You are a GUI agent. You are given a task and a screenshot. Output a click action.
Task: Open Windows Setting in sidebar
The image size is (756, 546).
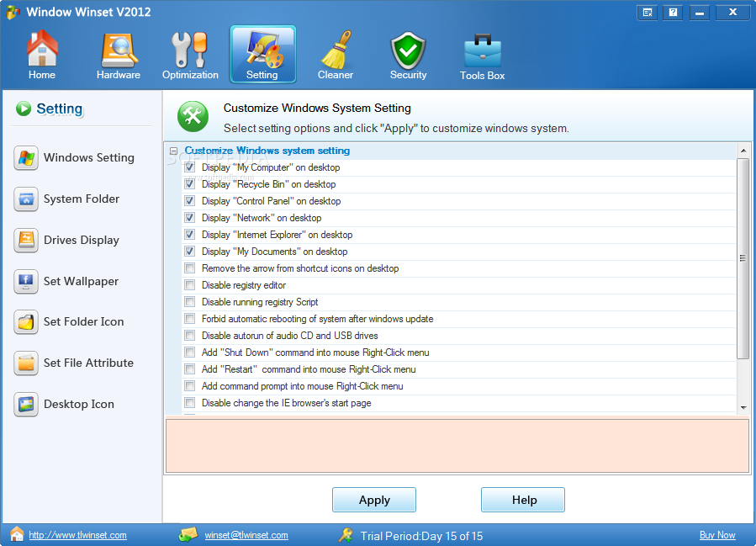89,157
